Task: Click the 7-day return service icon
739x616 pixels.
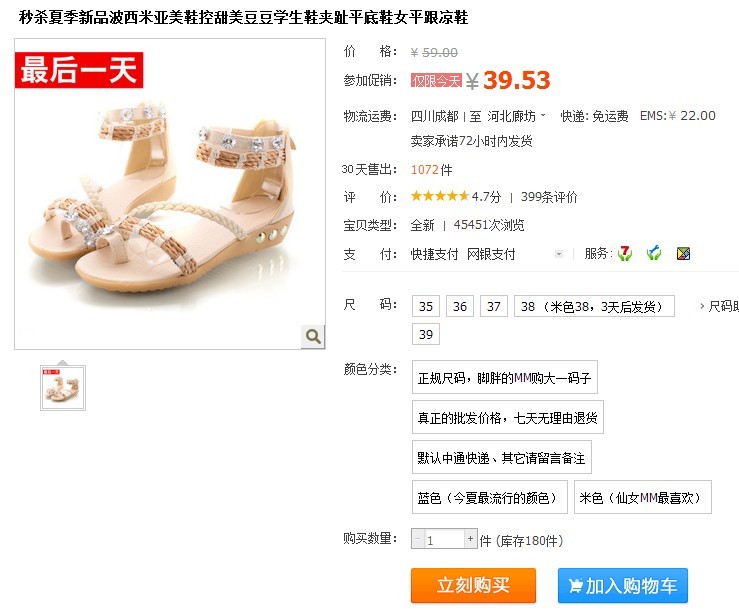Action: pos(625,254)
